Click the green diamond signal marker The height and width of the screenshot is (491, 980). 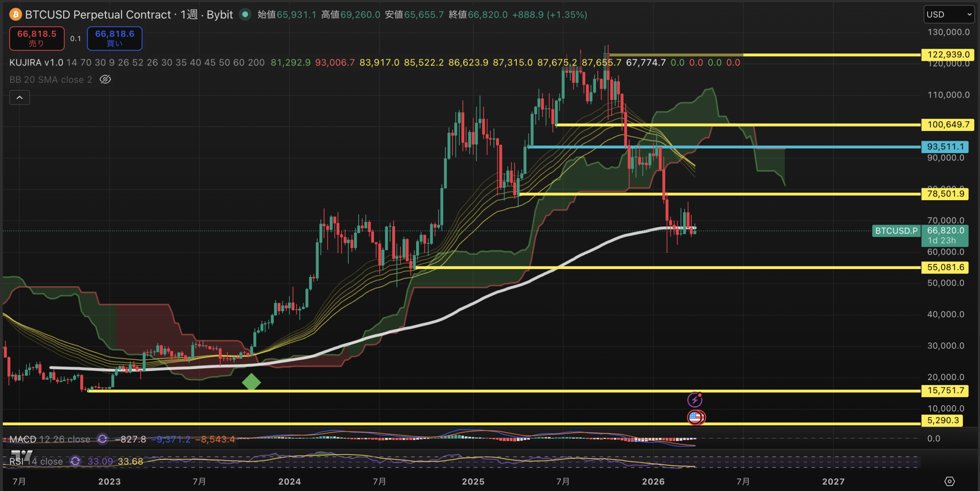[x=252, y=382]
